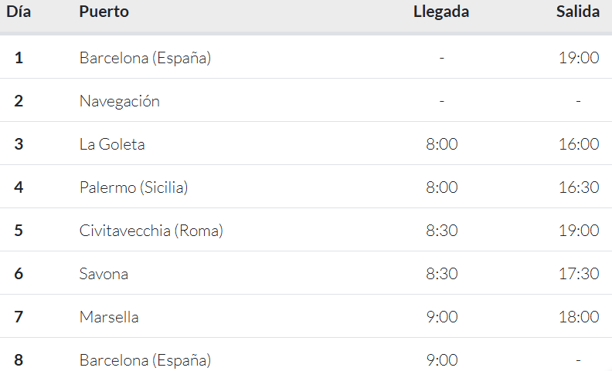Select the first Barcelona (España) port on day 1
The width and height of the screenshot is (612, 371).
tap(145, 58)
